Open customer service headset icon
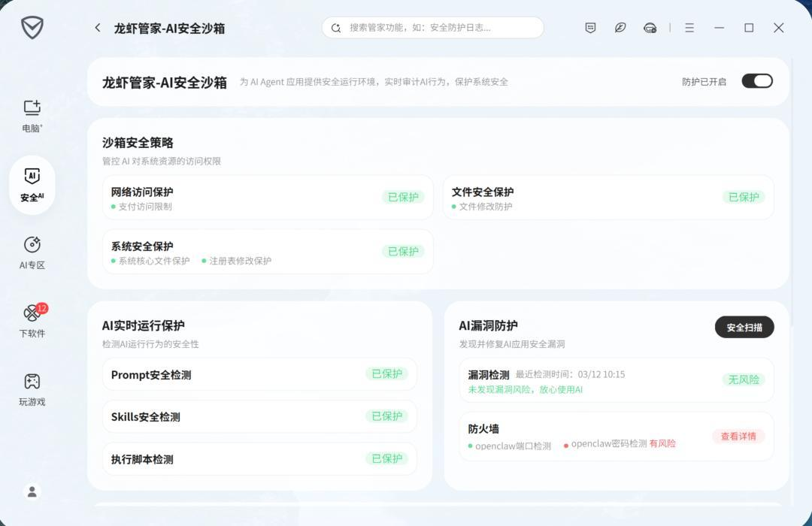Screen dimensions: 812x526 click(x=649, y=27)
